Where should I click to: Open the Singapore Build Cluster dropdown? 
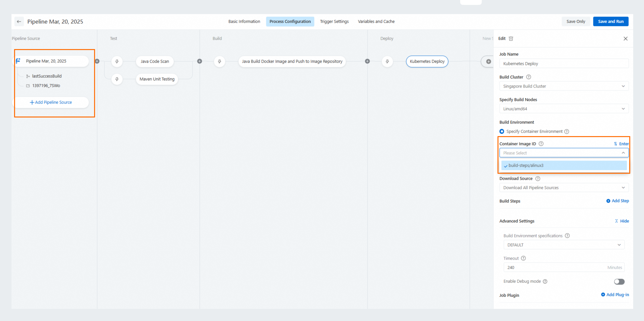pyautogui.click(x=564, y=86)
